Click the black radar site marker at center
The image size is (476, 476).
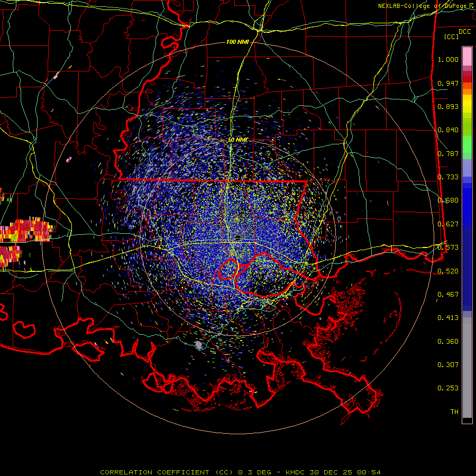point(237,239)
